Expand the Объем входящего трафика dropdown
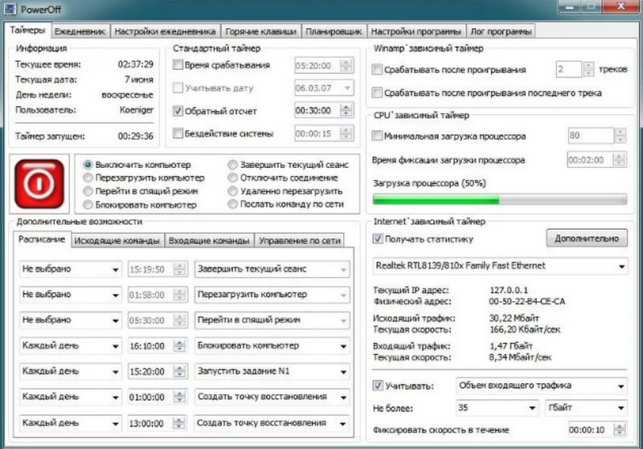 541,385
